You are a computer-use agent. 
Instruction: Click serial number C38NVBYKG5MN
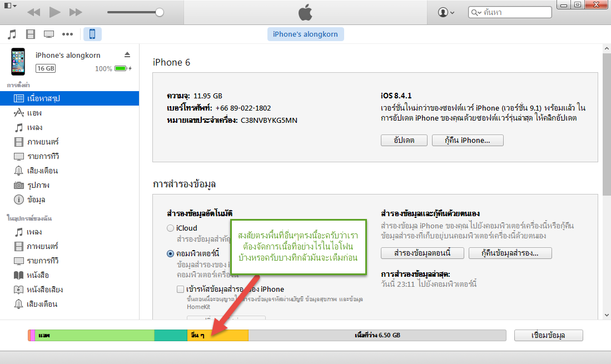tap(269, 120)
